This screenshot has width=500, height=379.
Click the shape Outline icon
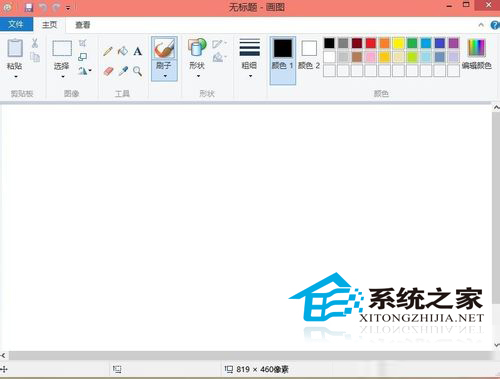click(x=218, y=44)
